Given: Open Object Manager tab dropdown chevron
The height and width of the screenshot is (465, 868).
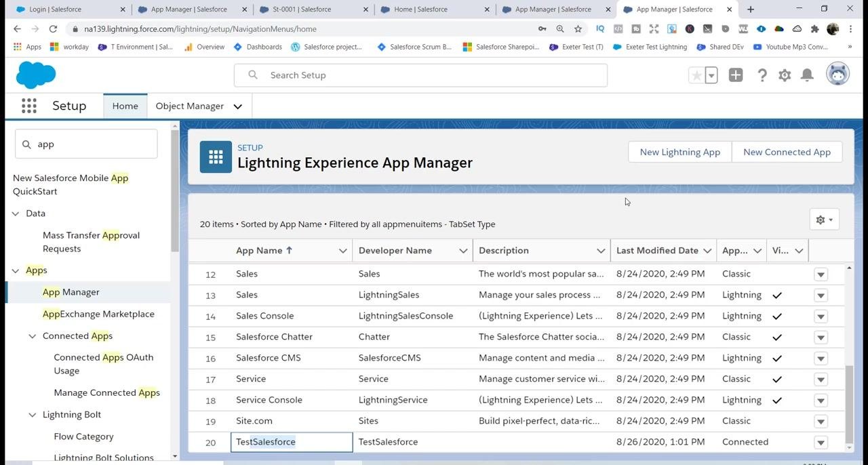Looking at the screenshot, I should tap(238, 106).
